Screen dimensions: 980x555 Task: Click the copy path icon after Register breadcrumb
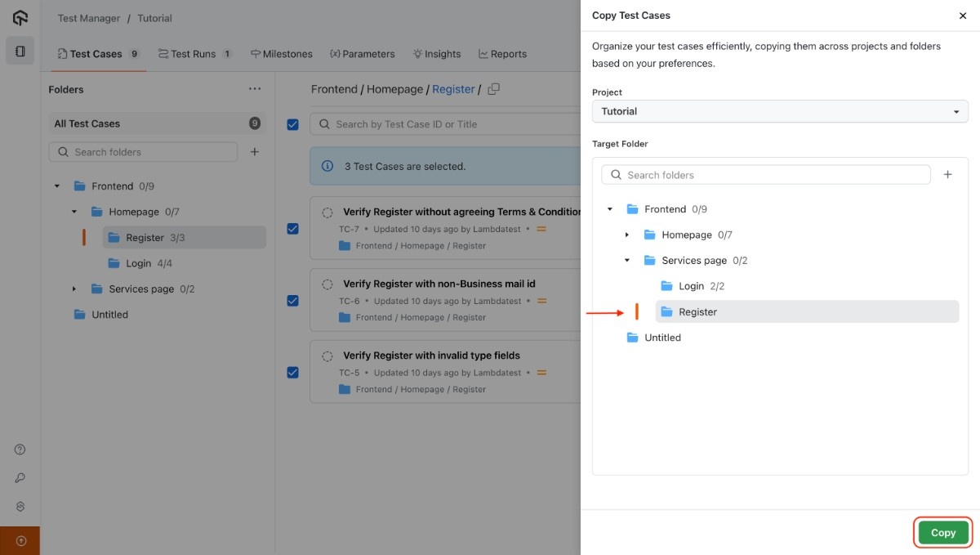tap(493, 89)
